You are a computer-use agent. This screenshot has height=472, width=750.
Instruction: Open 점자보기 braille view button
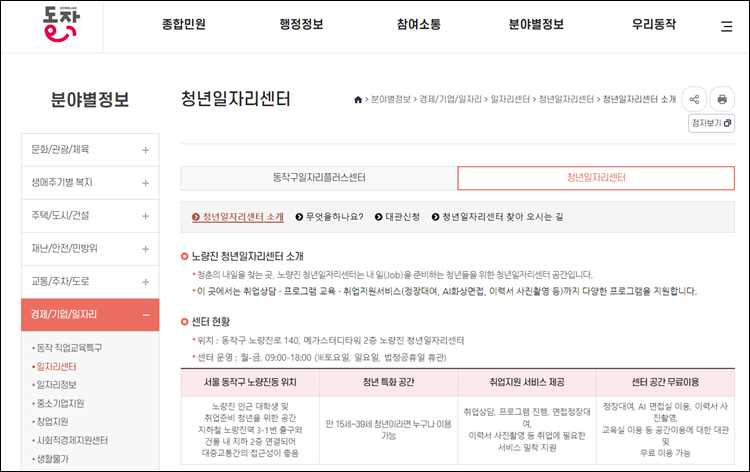(711, 123)
